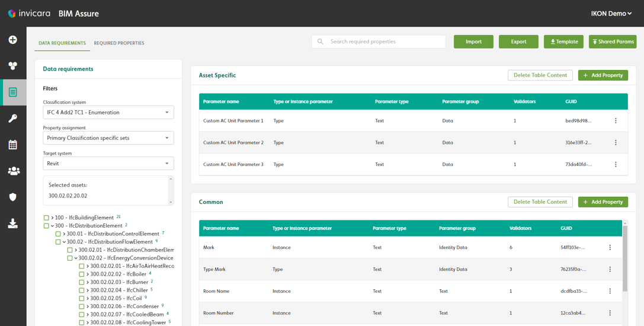Screen dimensions: 644x326
Task: Open the users group icon in sidebar
Action: 13,171
